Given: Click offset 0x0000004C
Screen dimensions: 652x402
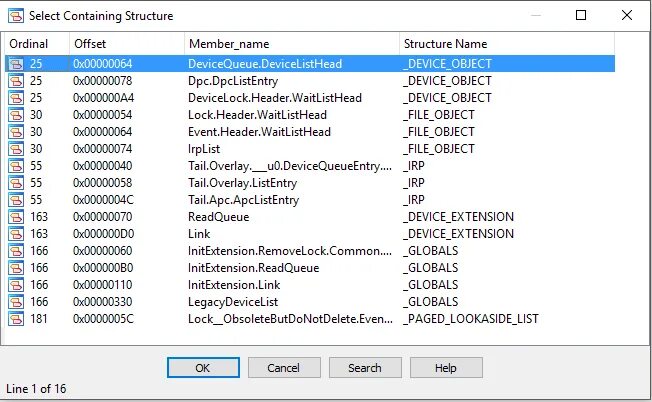Looking at the screenshot, I should point(104,200).
